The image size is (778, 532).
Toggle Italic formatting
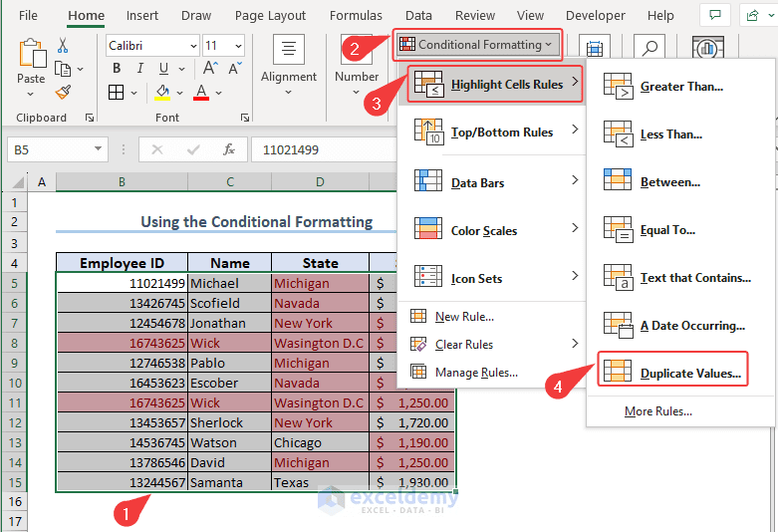pos(140,69)
